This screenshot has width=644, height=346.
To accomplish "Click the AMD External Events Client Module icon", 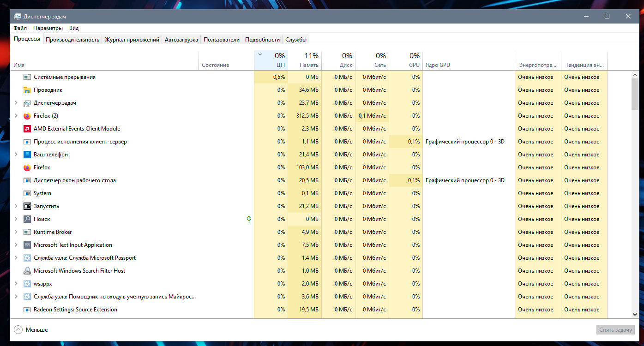I will (27, 129).
